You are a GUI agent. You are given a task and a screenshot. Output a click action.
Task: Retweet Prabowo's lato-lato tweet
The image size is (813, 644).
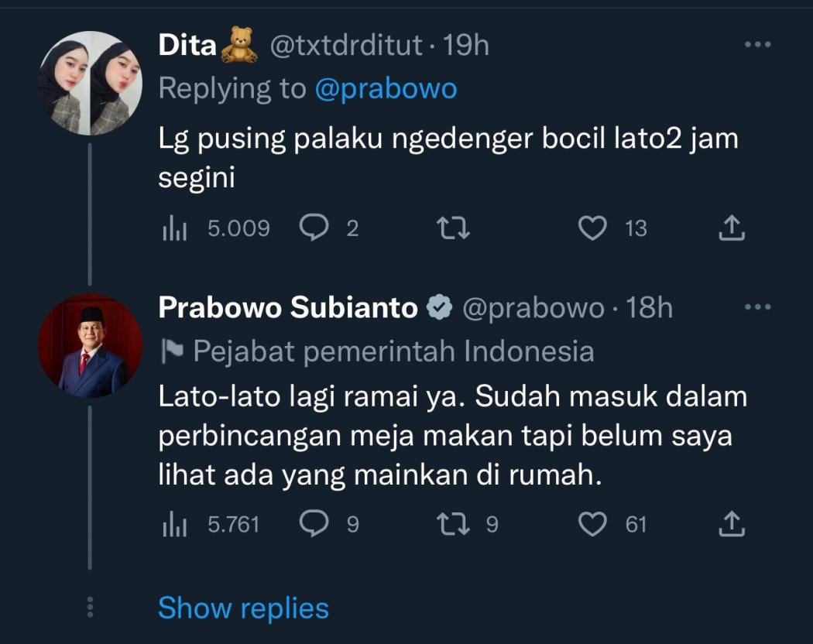click(453, 524)
